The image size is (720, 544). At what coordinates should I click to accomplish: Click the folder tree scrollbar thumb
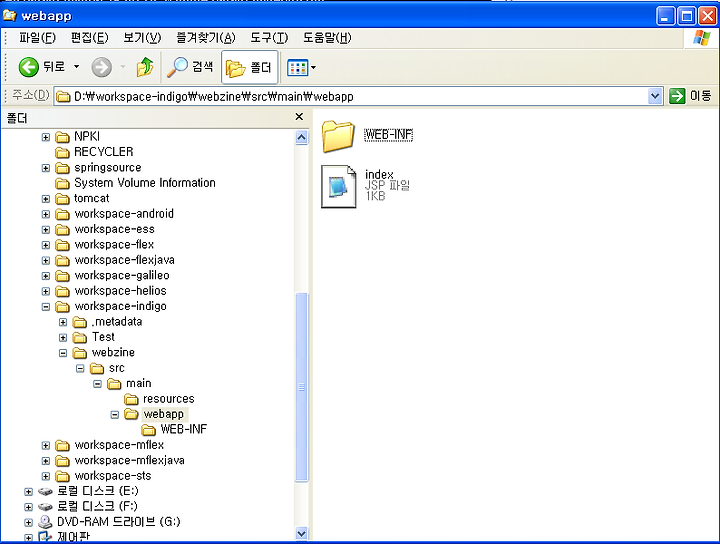tap(301, 387)
